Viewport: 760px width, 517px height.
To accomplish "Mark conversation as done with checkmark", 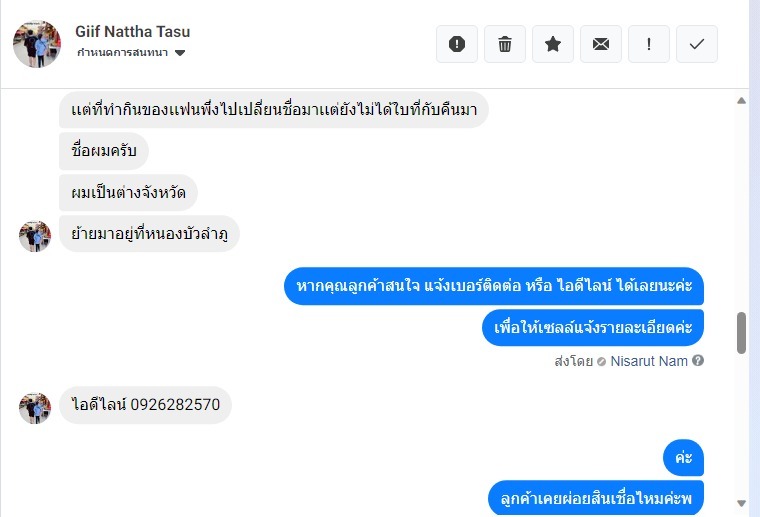I will pos(697,44).
